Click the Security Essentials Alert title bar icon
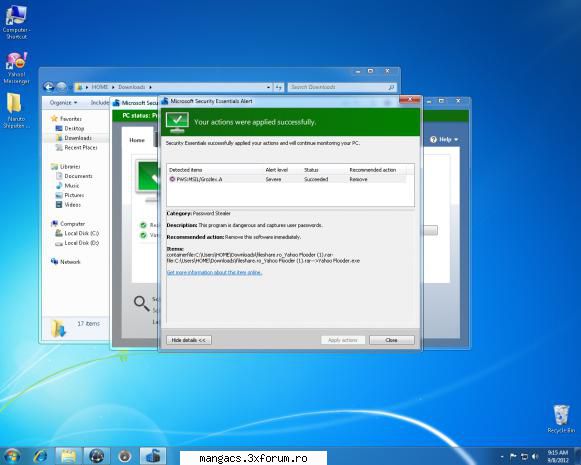The width and height of the screenshot is (581, 465). coord(165,101)
